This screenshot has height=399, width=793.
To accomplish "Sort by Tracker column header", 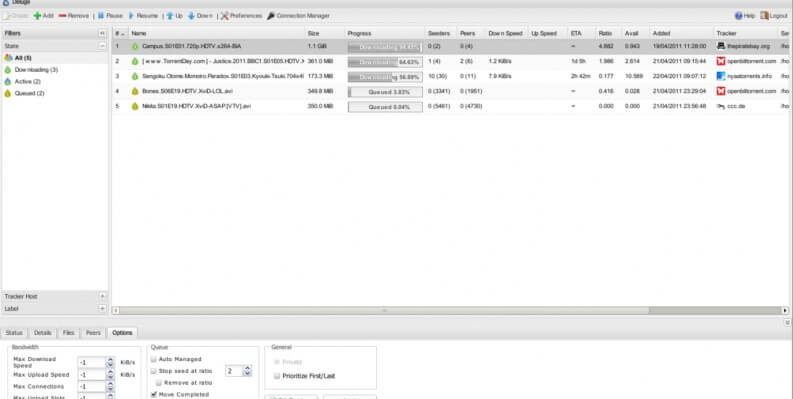I will coord(745,33).
